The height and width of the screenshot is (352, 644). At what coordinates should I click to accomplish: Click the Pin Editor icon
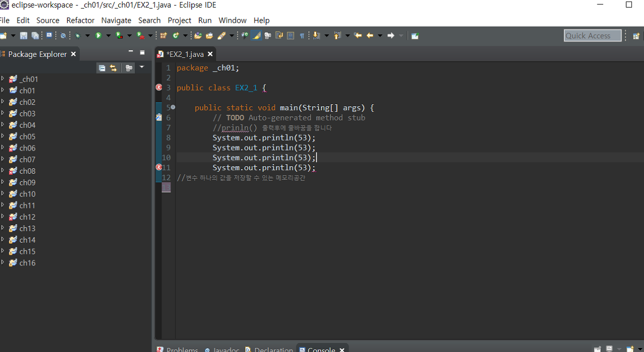pos(415,36)
